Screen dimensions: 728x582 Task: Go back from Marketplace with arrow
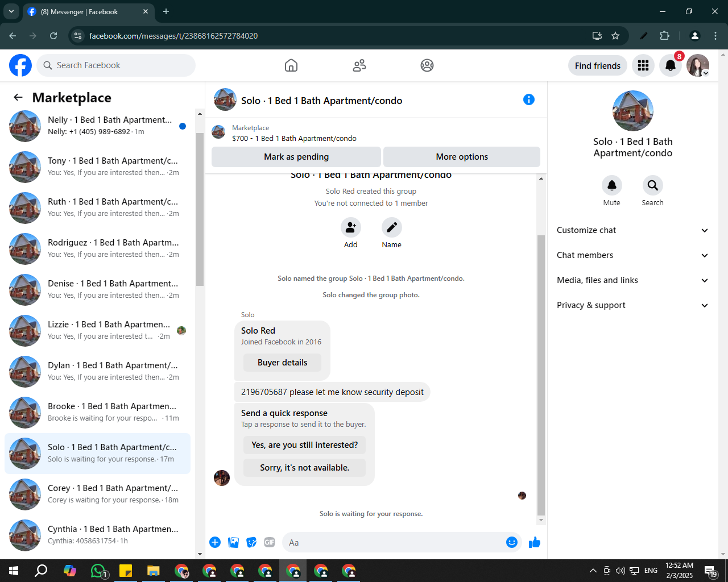[x=18, y=98]
